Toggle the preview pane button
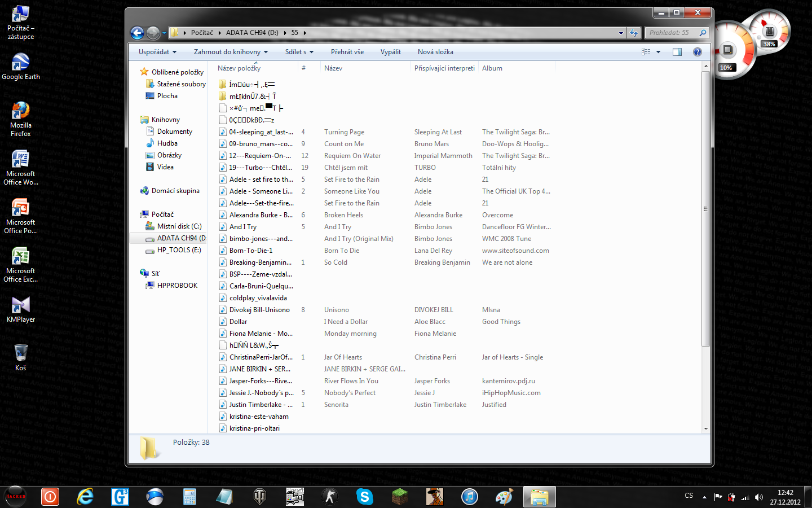The width and height of the screenshot is (812, 508). click(677, 52)
